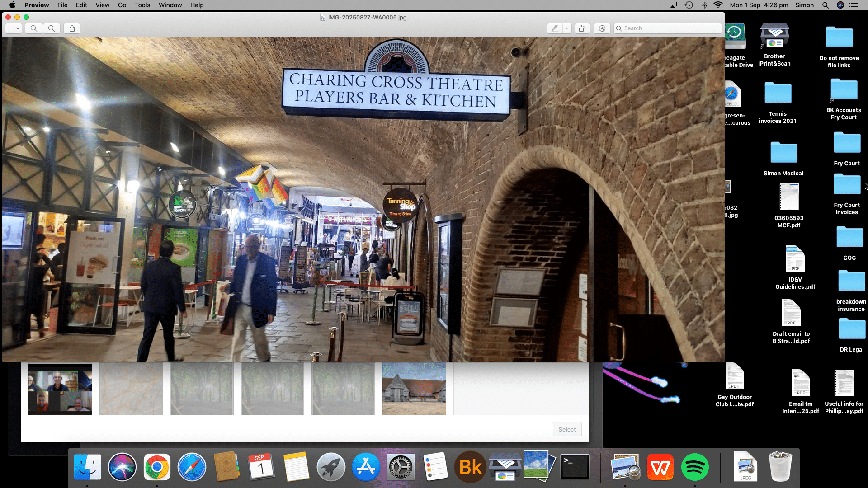Select the GOC folder
Image resolution: width=868 pixels, height=488 pixels.
tap(849, 243)
